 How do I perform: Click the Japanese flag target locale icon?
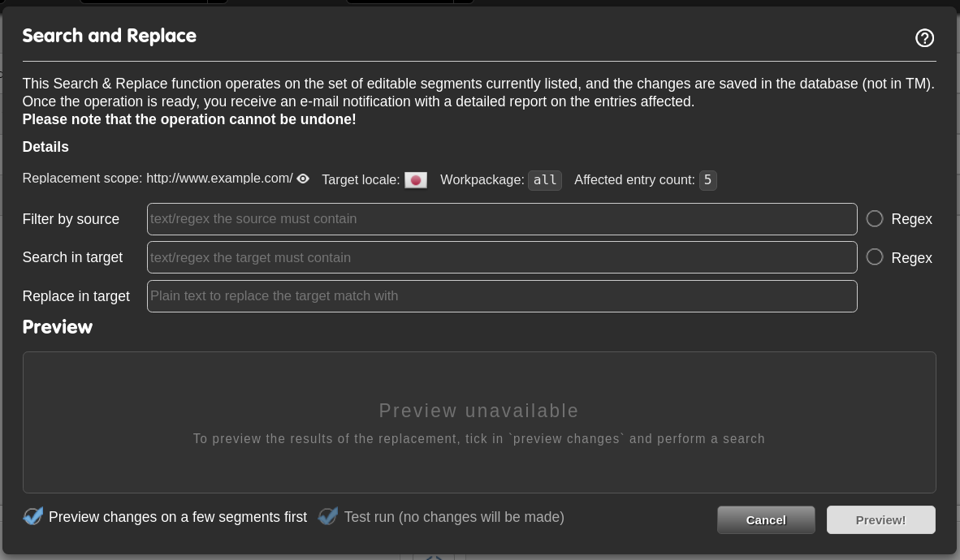(416, 180)
